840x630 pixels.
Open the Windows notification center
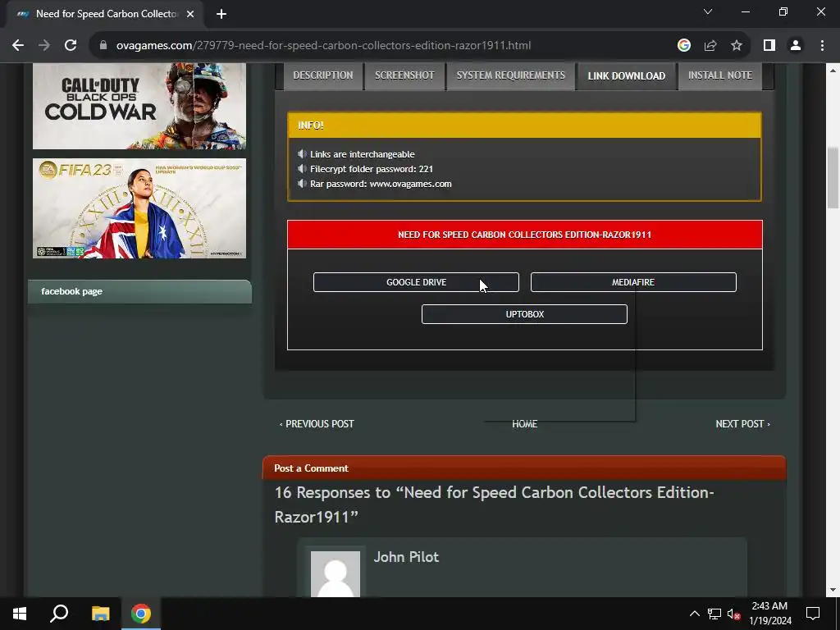tap(813, 614)
